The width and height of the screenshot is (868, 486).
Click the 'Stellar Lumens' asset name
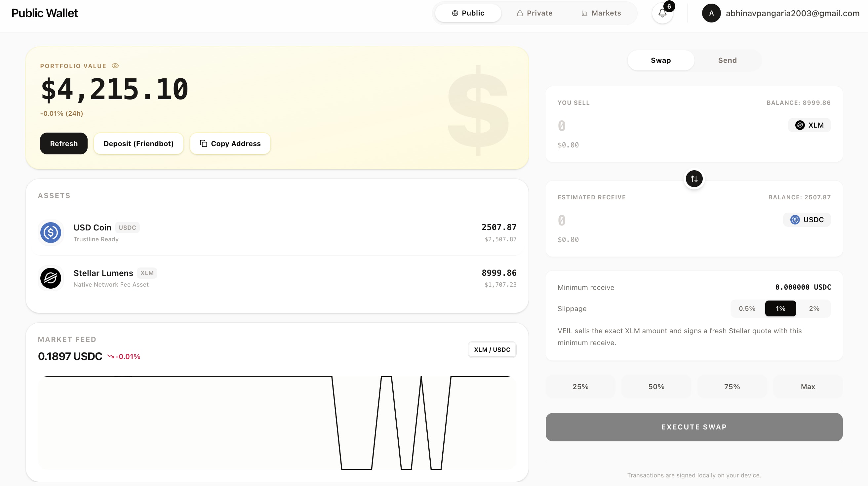pos(103,273)
